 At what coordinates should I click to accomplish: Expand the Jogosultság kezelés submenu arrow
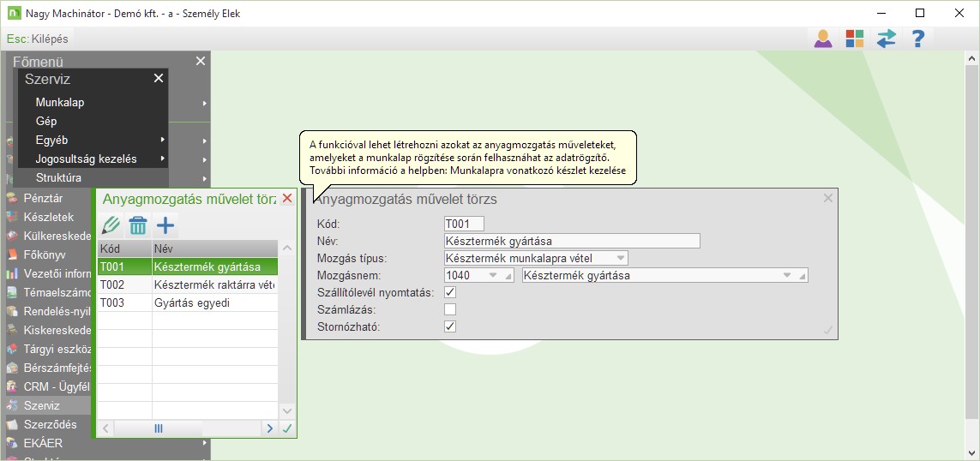[163, 159]
